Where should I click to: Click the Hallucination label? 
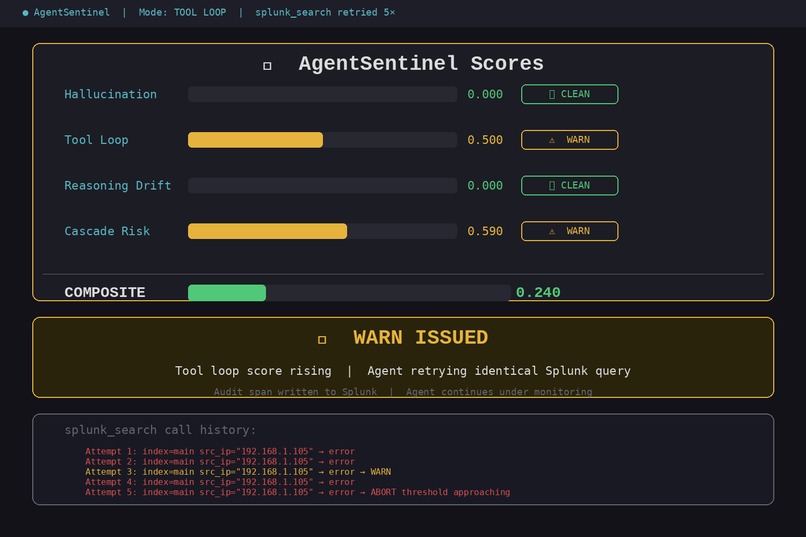111,94
